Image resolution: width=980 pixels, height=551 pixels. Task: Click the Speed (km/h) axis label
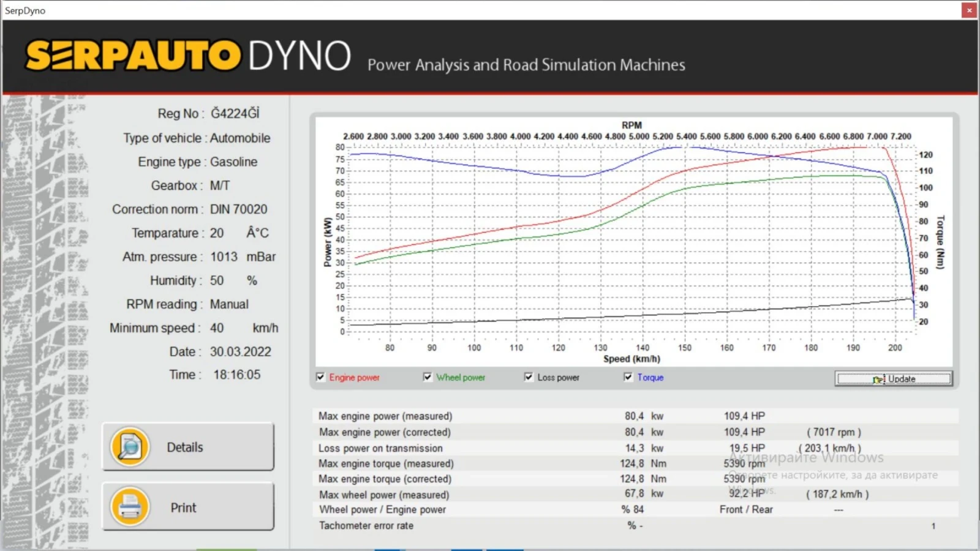pyautogui.click(x=631, y=359)
